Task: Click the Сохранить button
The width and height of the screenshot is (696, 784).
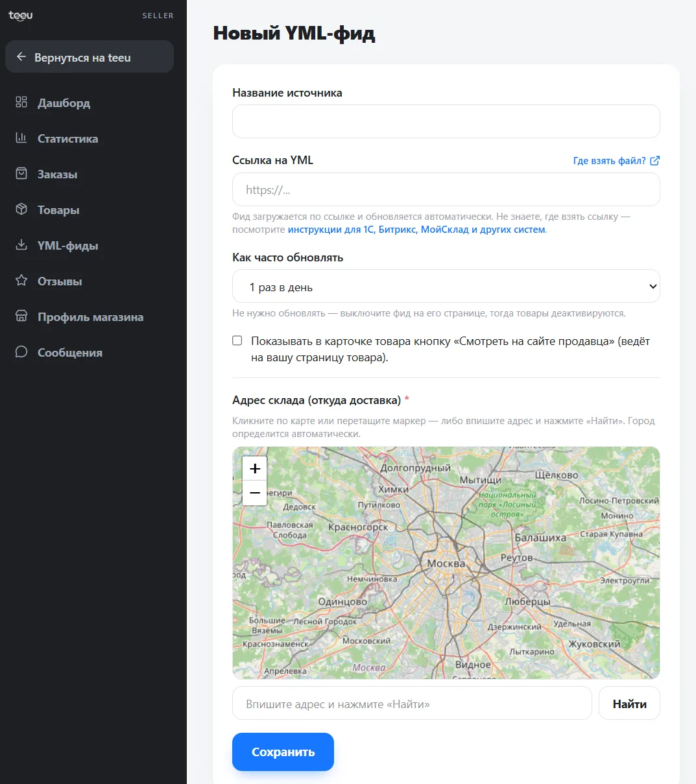Action: tap(283, 752)
